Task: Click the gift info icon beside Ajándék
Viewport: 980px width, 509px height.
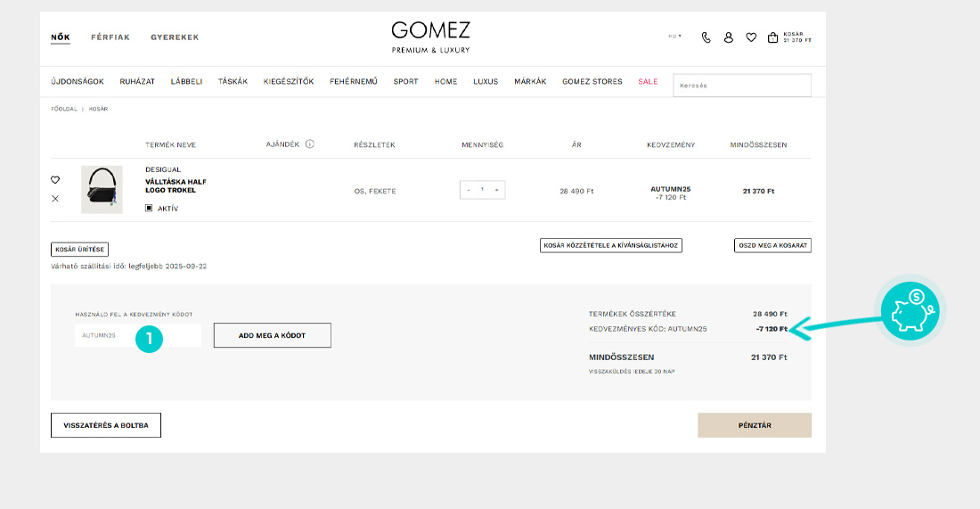Action: (310, 144)
